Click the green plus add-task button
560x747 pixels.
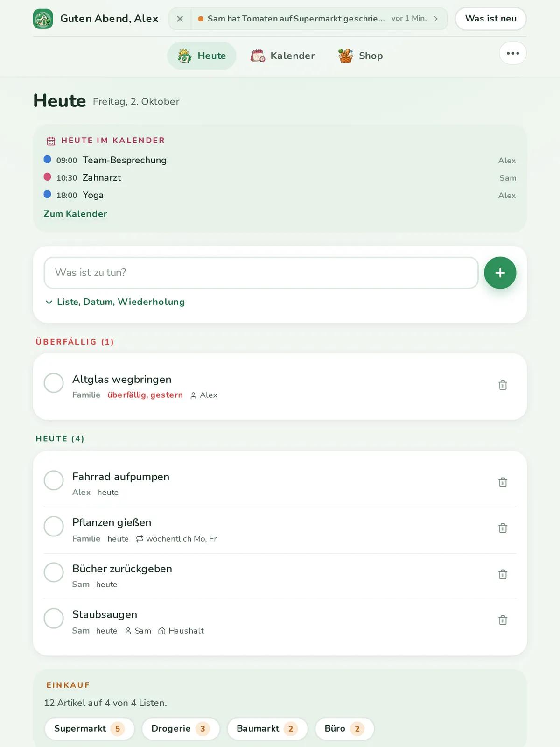[500, 273]
